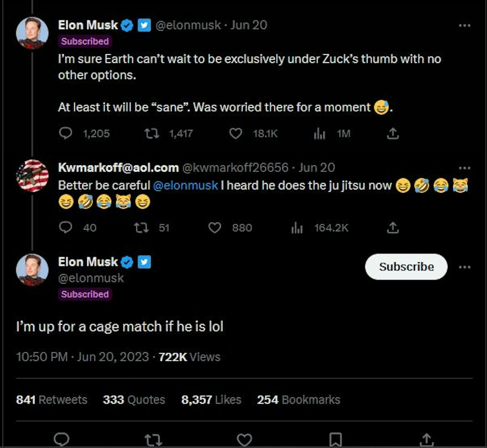The width and height of the screenshot is (487, 448).
Task: Open more options on Kwmarkoff's reply
Action: point(464,168)
